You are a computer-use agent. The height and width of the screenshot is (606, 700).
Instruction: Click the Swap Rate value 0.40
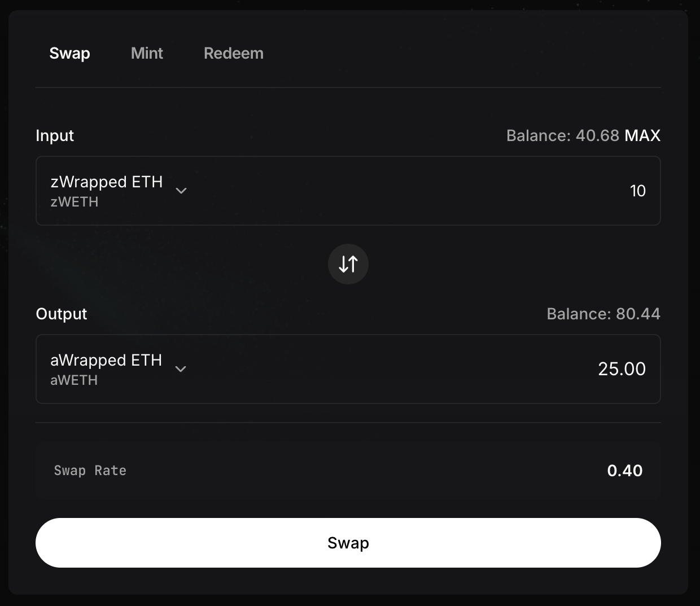(624, 471)
